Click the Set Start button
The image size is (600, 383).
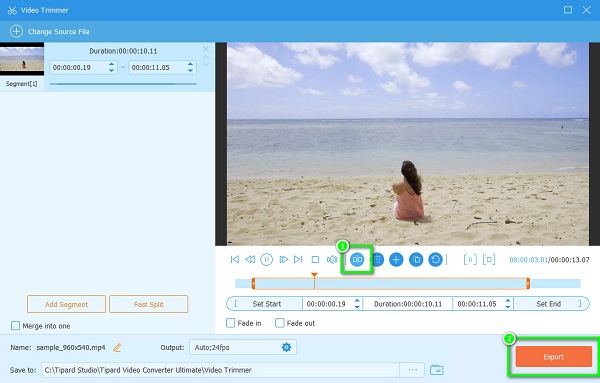(266, 304)
